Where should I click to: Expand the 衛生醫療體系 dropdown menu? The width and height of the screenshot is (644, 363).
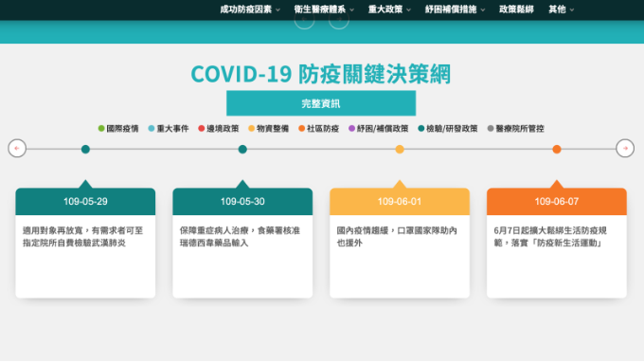pos(324,9)
